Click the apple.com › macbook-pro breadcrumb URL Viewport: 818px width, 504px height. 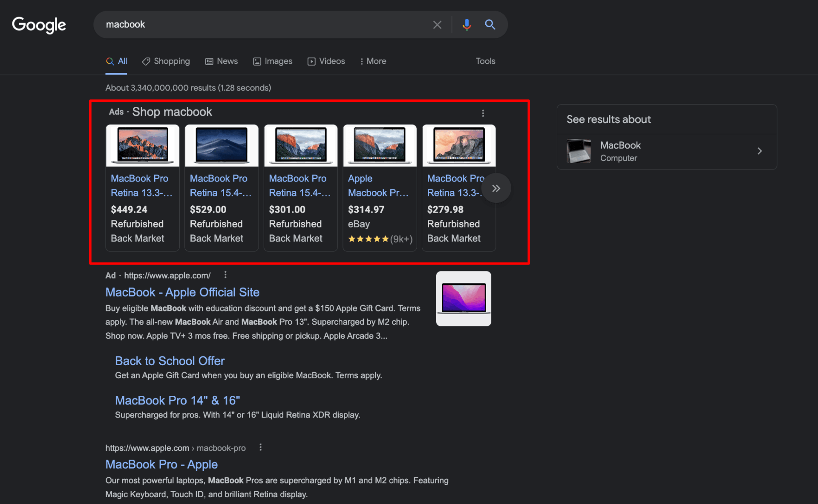[176, 448]
